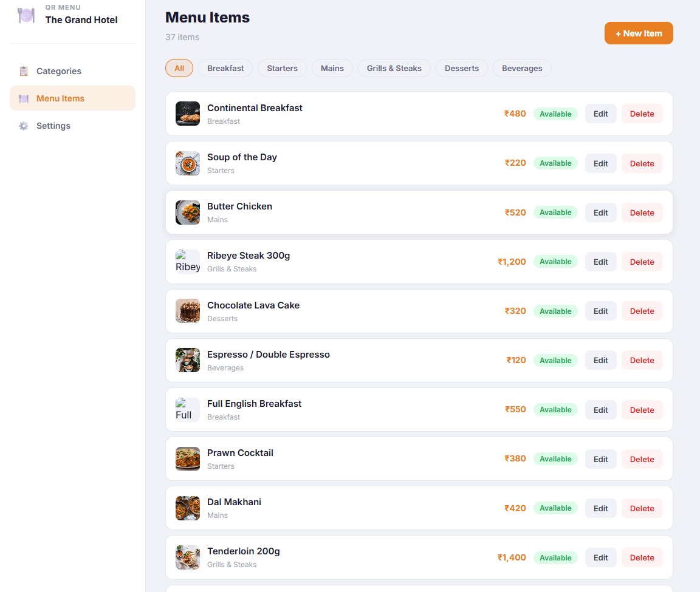Open Espresso / Double Espresso thumbnail
Screen dimensions: 700x592
(x=188, y=360)
